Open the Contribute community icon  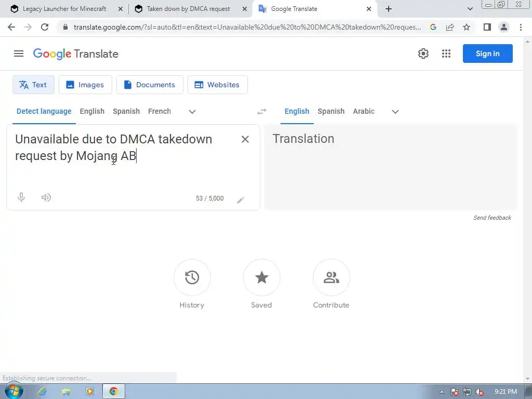[331, 277]
